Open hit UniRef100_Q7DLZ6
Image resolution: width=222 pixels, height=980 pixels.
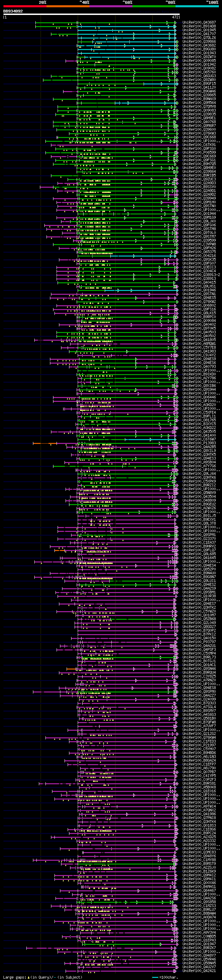tap(199, 38)
